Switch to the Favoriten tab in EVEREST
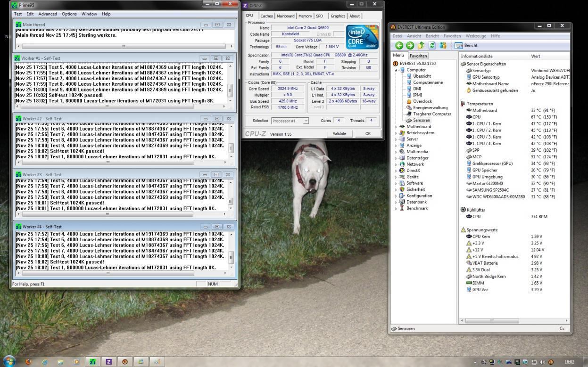 pos(418,56)
